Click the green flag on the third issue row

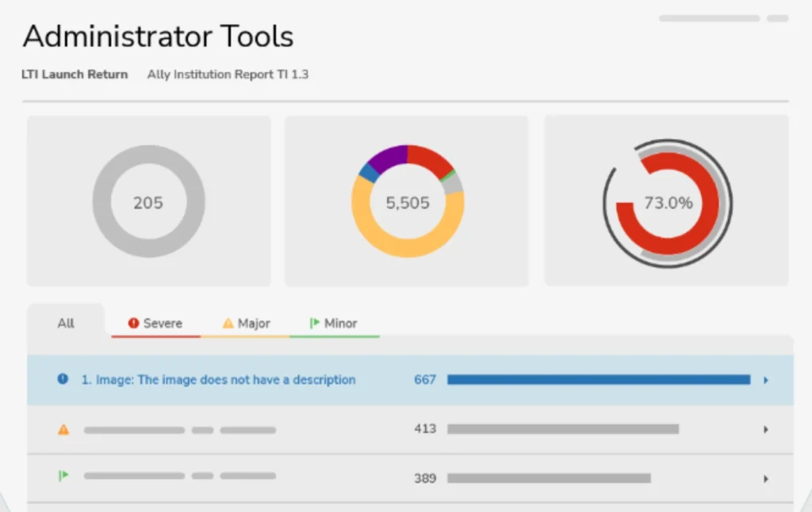pos(63,476)
